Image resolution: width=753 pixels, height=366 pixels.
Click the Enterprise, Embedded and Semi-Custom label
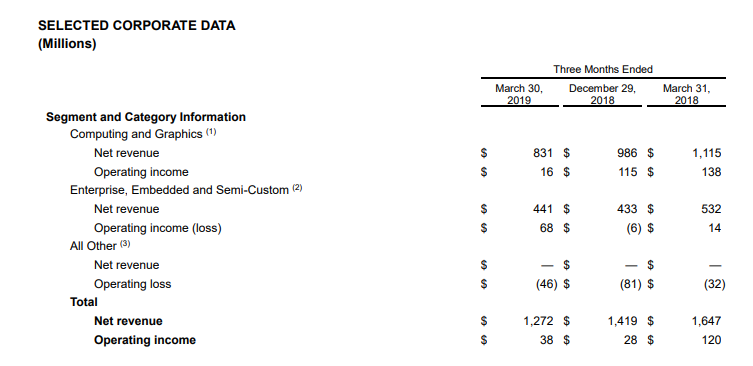coord(179,190)
